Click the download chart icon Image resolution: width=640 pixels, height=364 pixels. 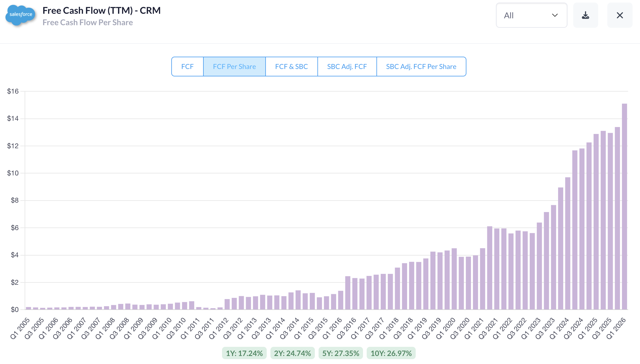585,15
